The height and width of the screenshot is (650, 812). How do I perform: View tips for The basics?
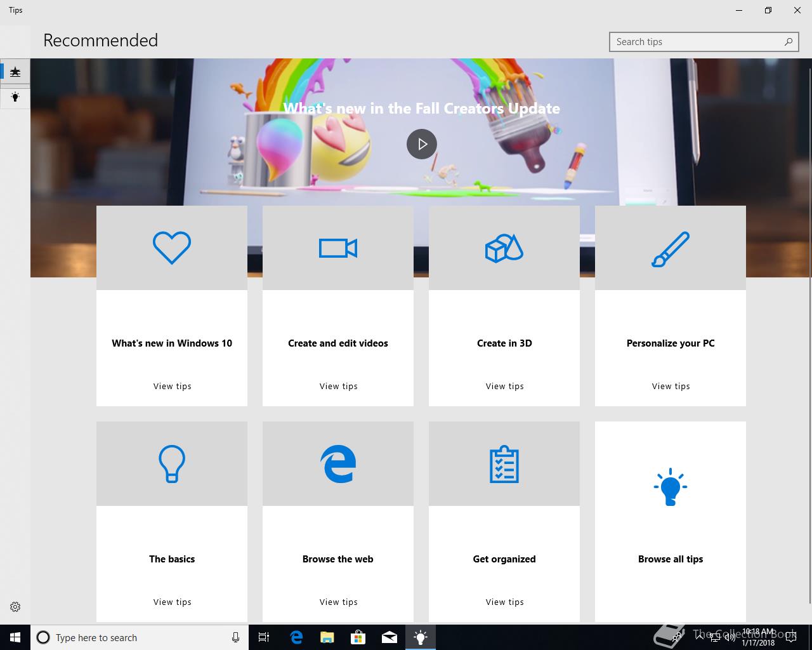[172, 602]
